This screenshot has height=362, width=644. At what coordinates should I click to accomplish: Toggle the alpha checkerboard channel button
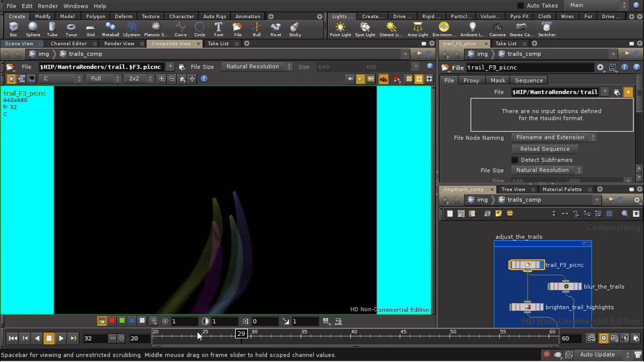(x=142, y=321)
